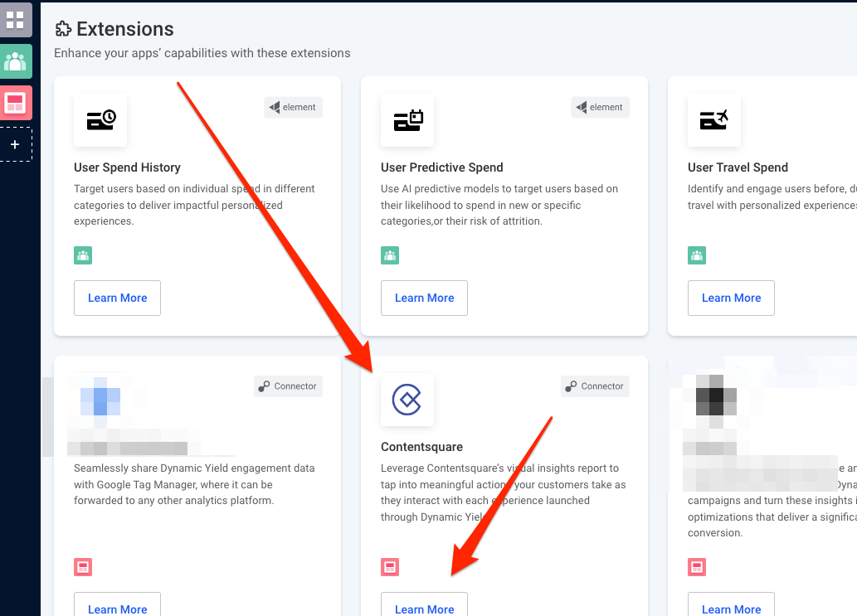Click the User Travel Spend title
This screenshot has height=616, width=857.
738,167
